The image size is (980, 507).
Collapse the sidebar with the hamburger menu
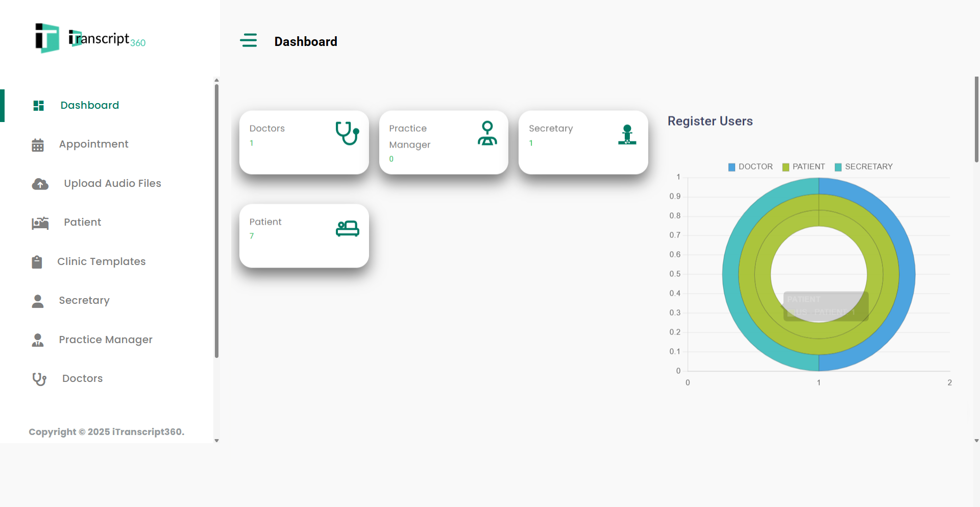(249, 40)
